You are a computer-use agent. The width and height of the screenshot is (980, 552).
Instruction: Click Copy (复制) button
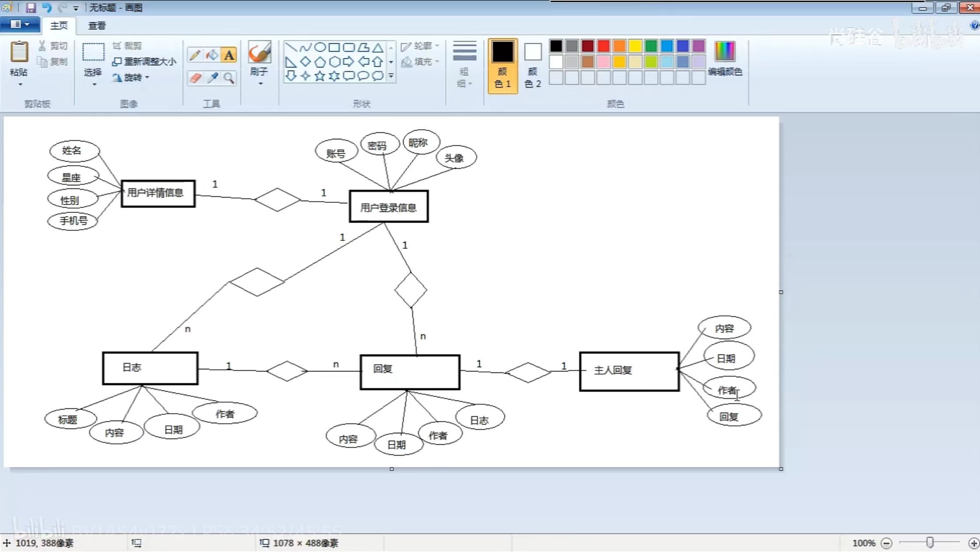(x=53, y=62)
